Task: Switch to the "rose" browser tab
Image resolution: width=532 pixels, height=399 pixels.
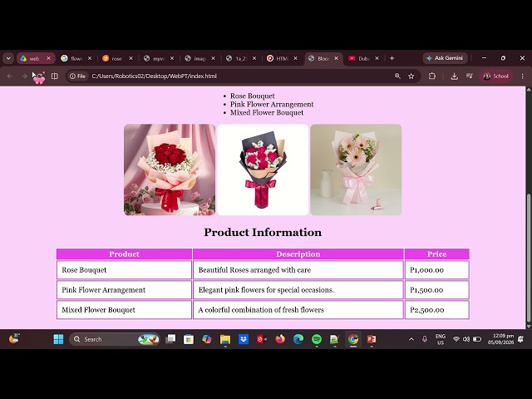Action: 117,58
